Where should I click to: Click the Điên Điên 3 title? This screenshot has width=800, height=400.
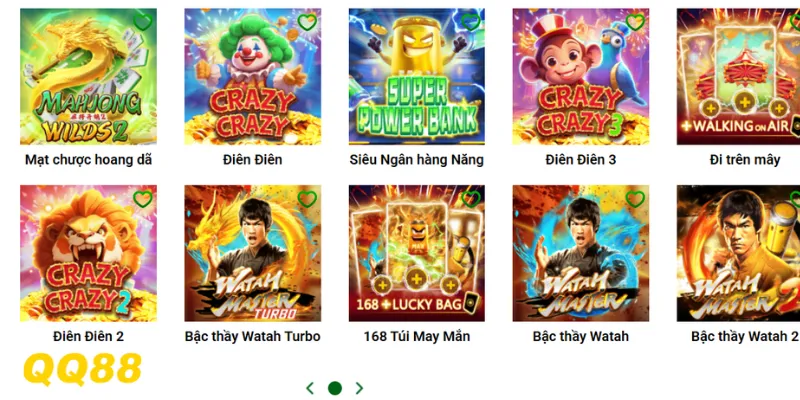(581, 160)
